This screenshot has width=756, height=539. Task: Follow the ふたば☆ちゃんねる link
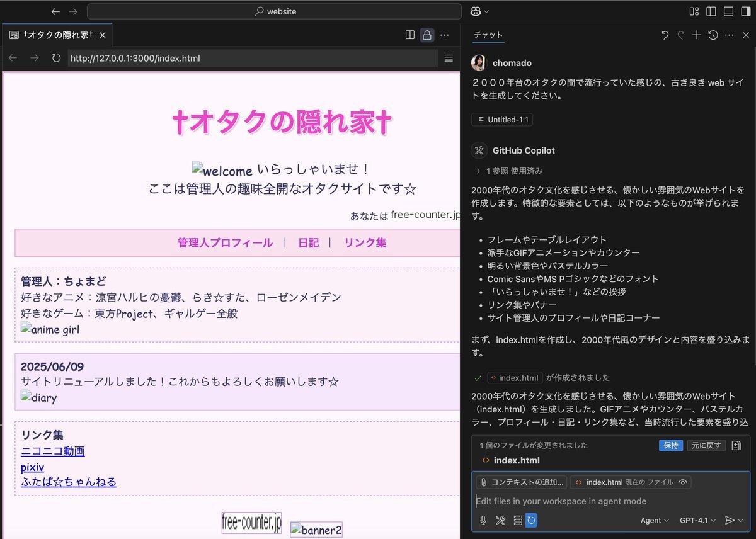pyautogui.click(x=69, y=482)
